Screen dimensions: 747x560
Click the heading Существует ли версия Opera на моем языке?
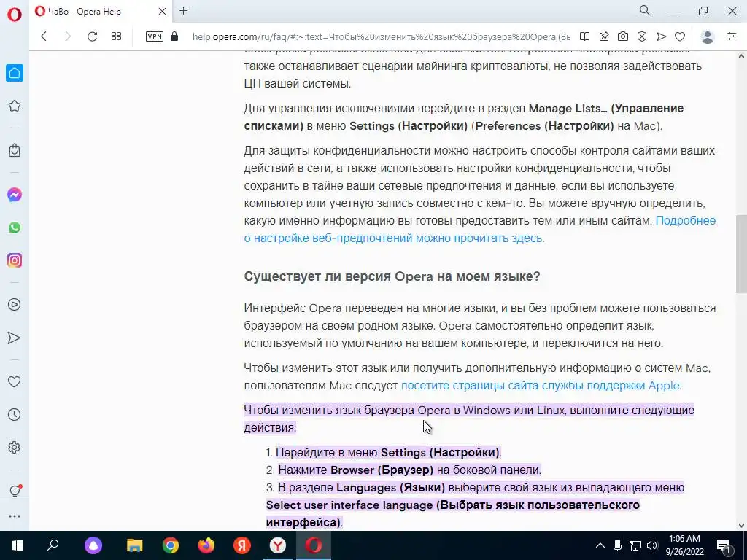click(392, 276)
